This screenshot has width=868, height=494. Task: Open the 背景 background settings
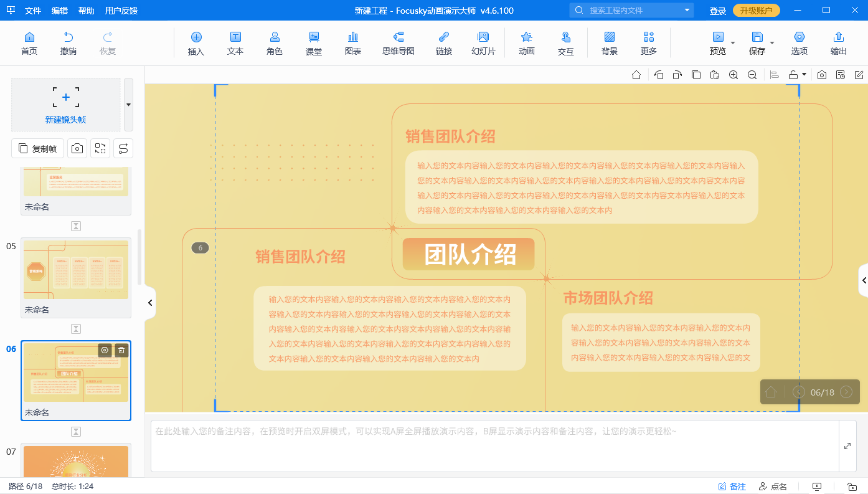pyautogui.click(x=610, y=43)
